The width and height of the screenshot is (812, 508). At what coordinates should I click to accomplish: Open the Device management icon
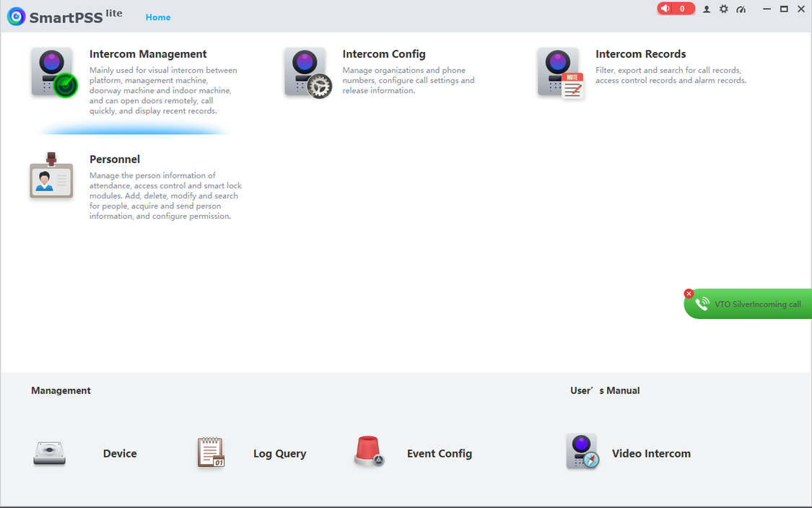pos(50,453)
